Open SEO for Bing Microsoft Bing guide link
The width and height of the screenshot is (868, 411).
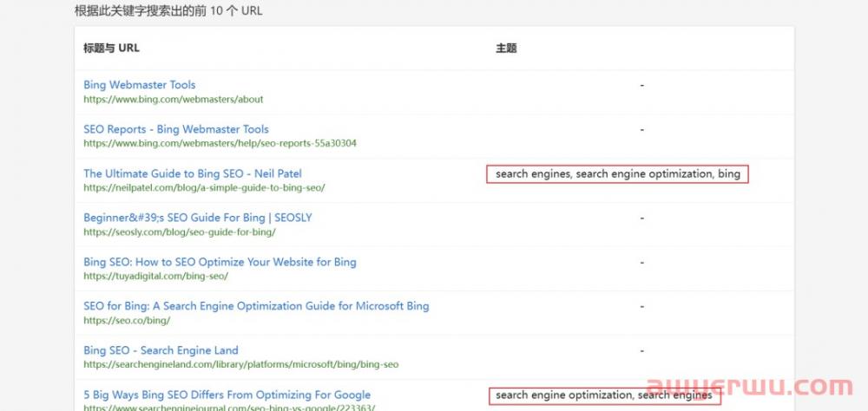pos(256,306)
